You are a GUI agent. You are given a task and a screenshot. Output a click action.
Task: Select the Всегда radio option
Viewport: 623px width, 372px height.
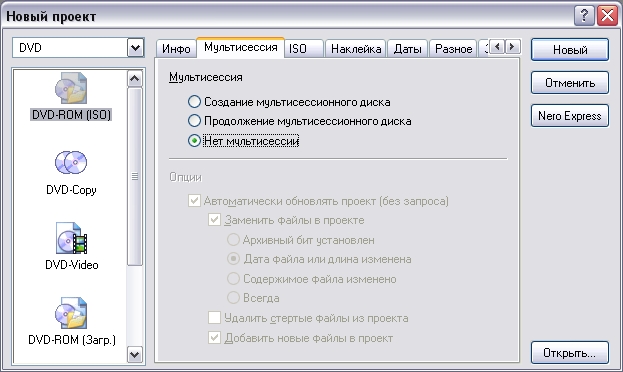(233, 298)
